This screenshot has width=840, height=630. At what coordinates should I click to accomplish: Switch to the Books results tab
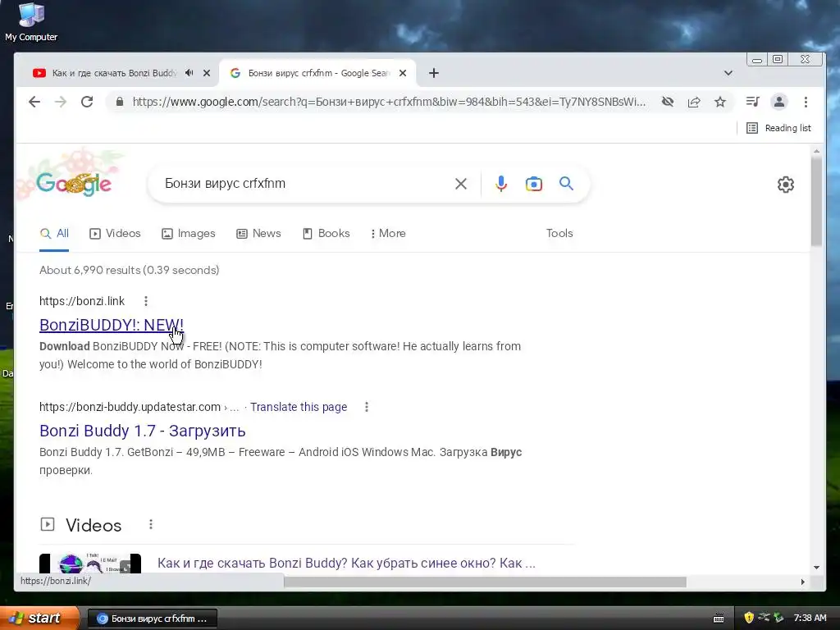click(x=326, y=234)
